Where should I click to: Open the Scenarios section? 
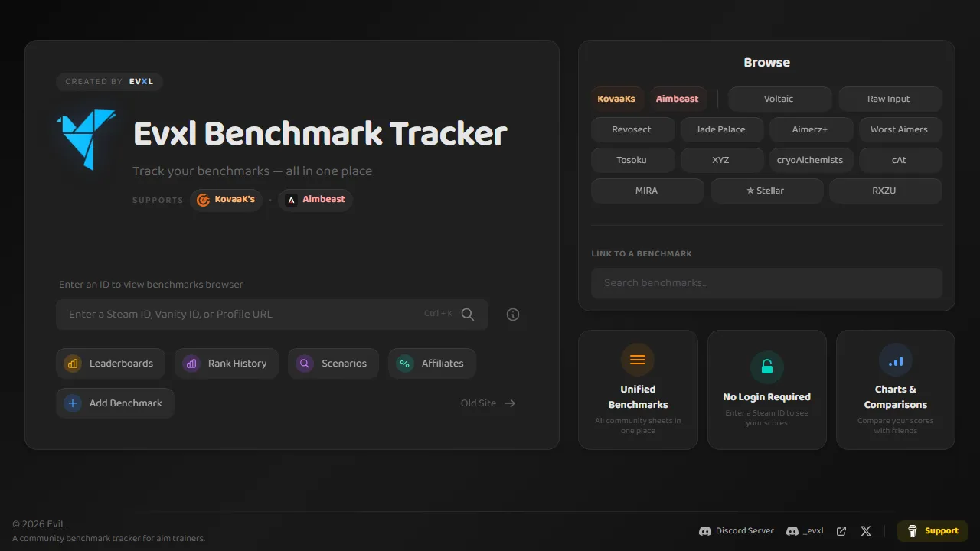pyautogui.click(x=333, y=364)
